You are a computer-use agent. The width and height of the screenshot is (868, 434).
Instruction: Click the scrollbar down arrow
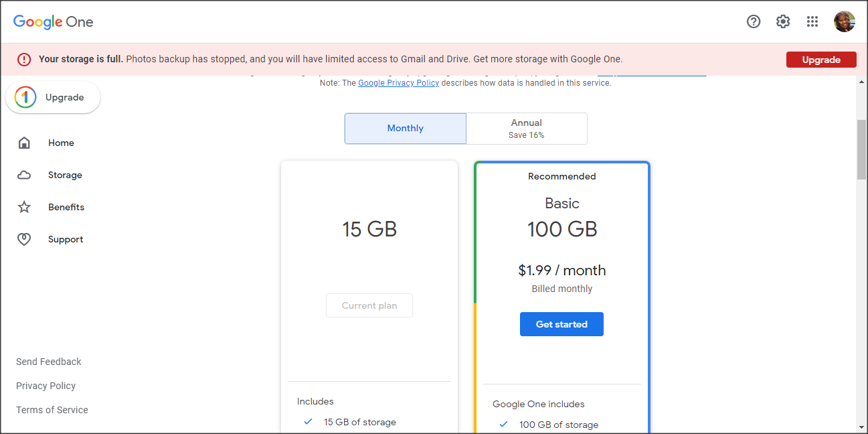pyautogui.click(x=862, y=427)
